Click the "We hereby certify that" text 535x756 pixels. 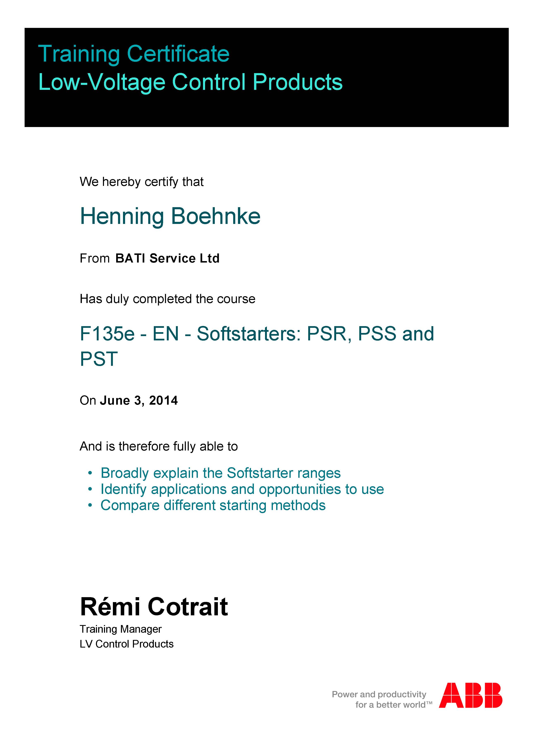click(x=142, y=182)
